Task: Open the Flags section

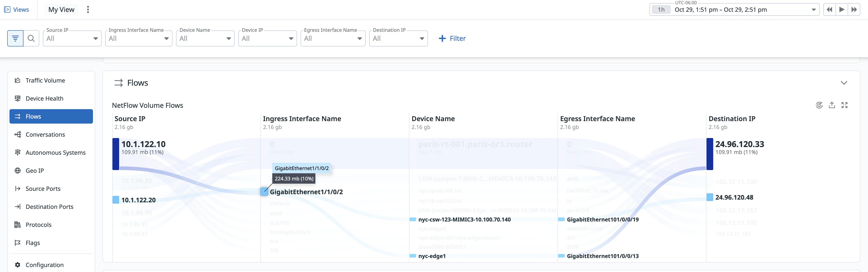Action: point(51,243)
